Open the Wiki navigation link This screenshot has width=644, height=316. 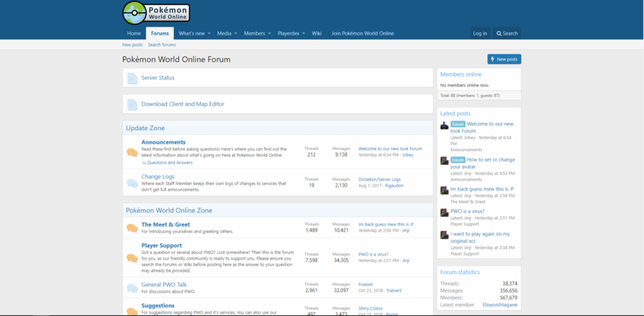pos(316,34)
